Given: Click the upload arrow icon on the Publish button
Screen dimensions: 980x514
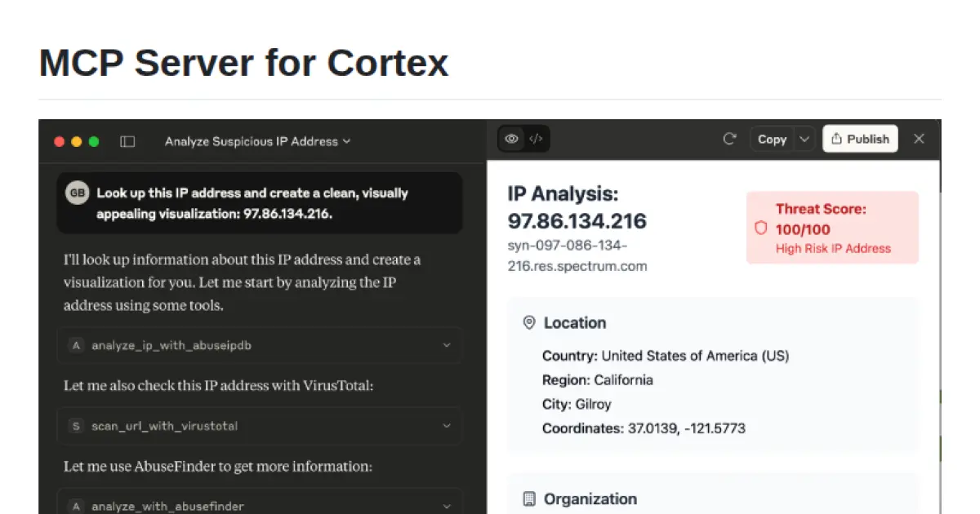Looking at the screenshot, I should click(x=837, y=139).
